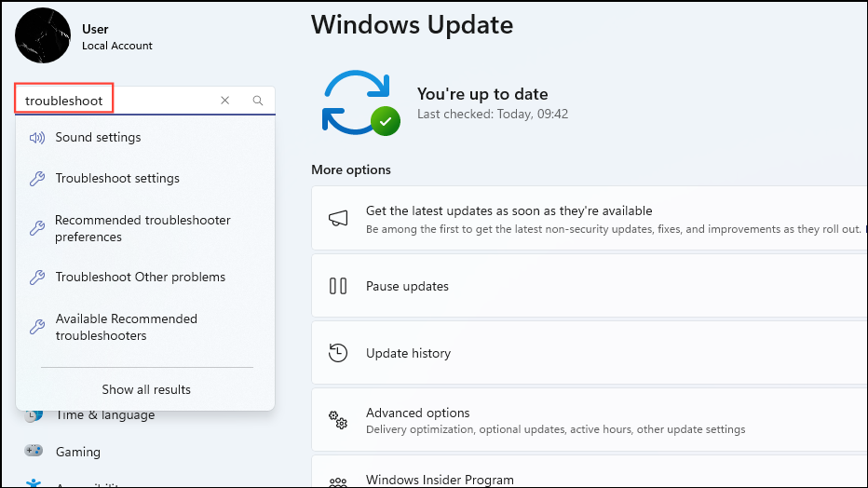868x488 pixels.
Task: Click the "More options" heading
Action: [x=351, y=169]
